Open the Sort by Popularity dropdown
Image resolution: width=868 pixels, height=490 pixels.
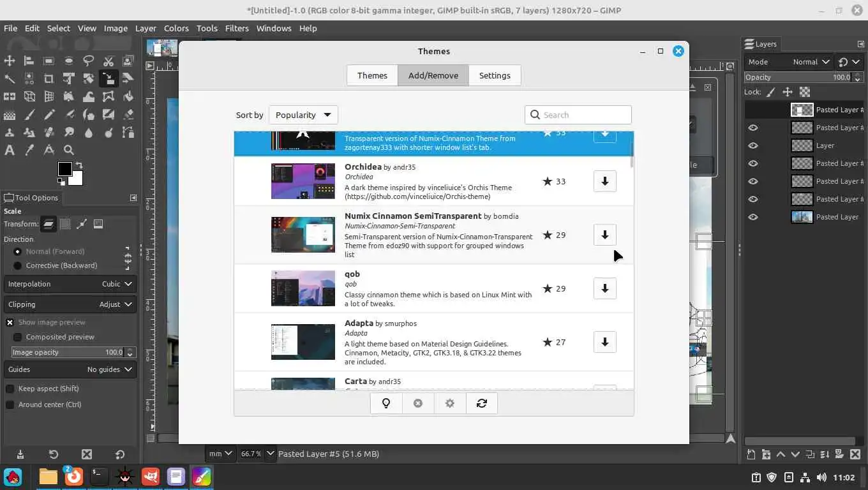pyautogui.click(x=303, y=115)
